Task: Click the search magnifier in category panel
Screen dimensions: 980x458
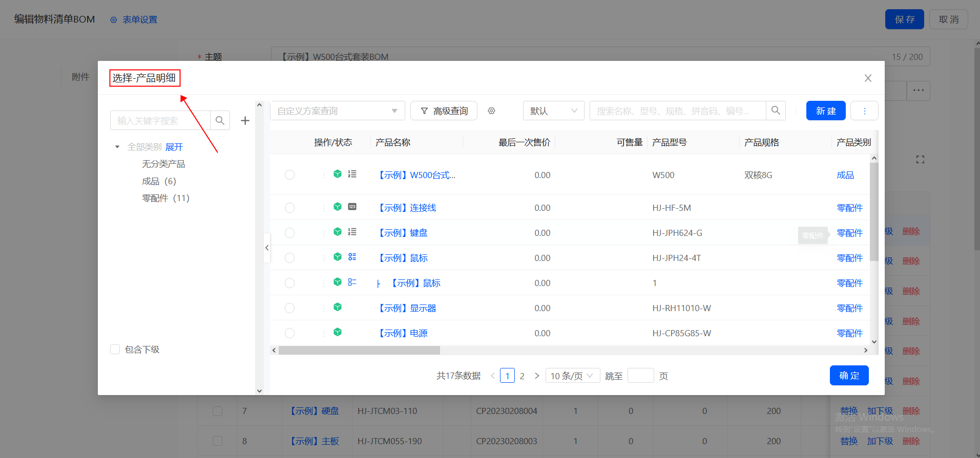Action: point(220,121)
